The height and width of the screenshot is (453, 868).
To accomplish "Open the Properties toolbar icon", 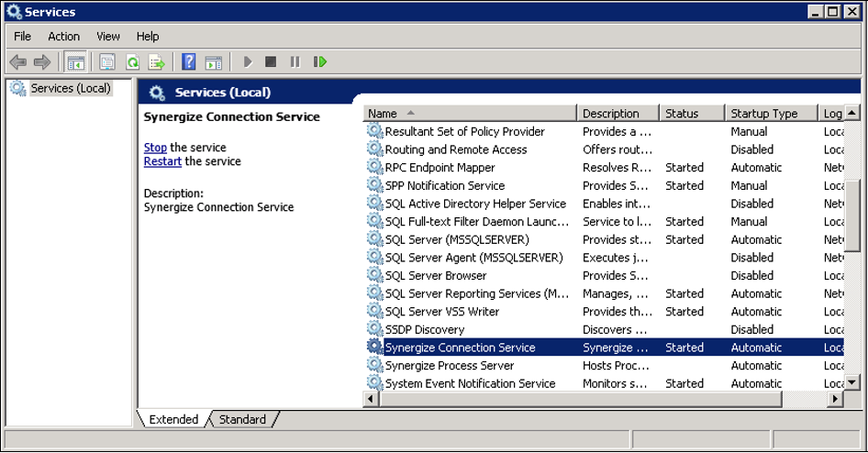I will pyautogui.click(x=107, y=62).
